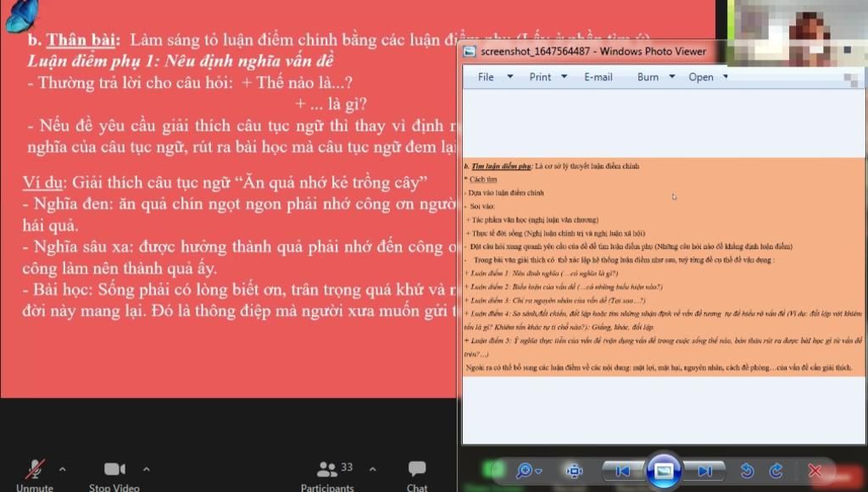
Task: Click the displayed orange document image
Action: tap(664, 267)
